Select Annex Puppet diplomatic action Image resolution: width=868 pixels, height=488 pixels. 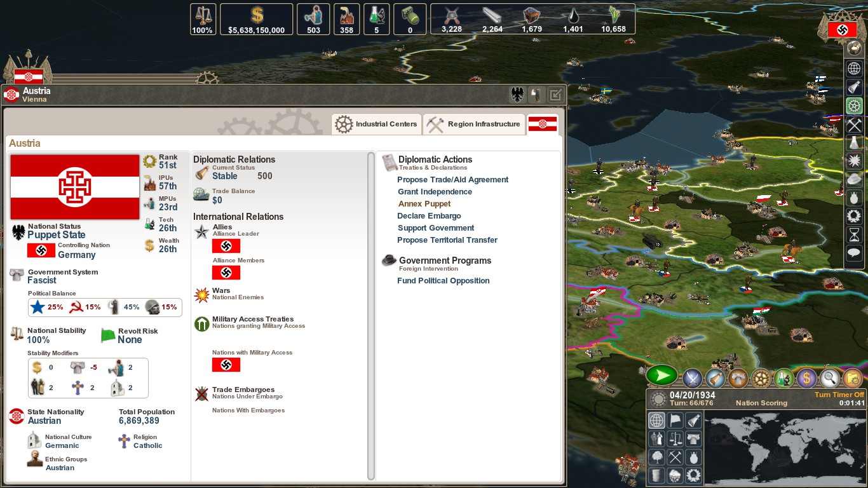tap(424, 204)
